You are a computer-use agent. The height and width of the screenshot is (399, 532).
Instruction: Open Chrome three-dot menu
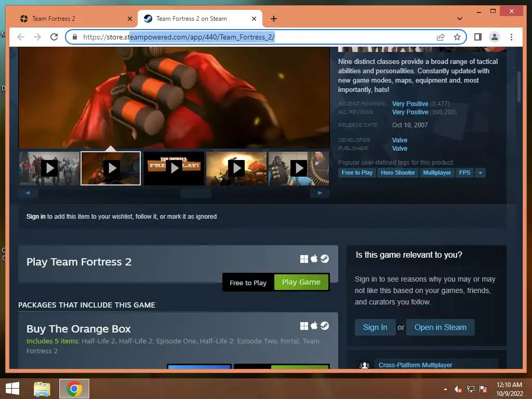pos(511,37)
